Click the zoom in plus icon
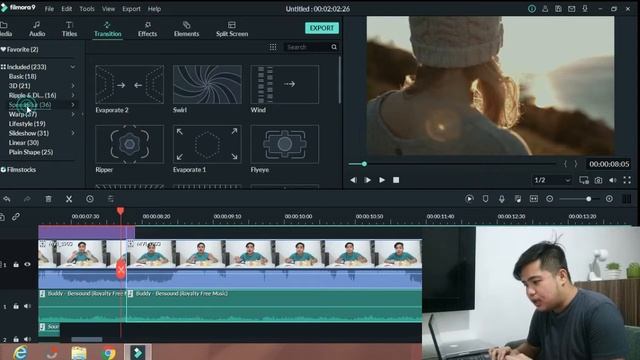 coord(609,199)
